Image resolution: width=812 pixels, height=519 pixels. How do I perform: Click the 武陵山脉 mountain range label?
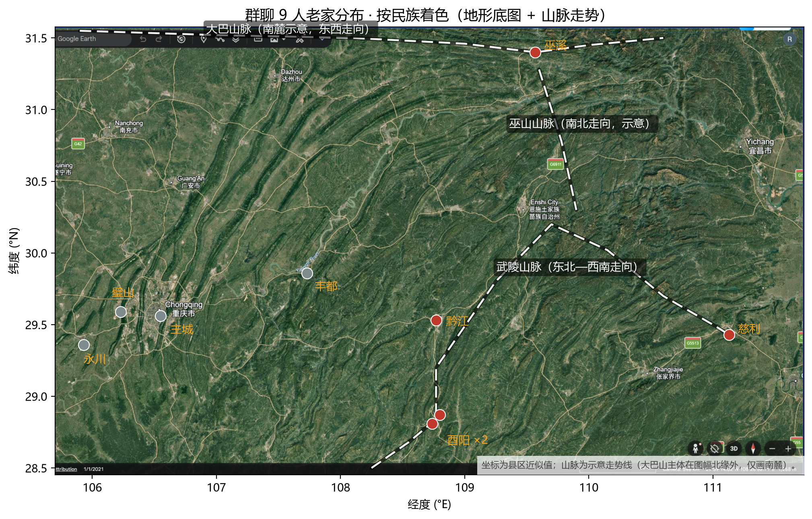pyautogui.click(x=570, y=267)
